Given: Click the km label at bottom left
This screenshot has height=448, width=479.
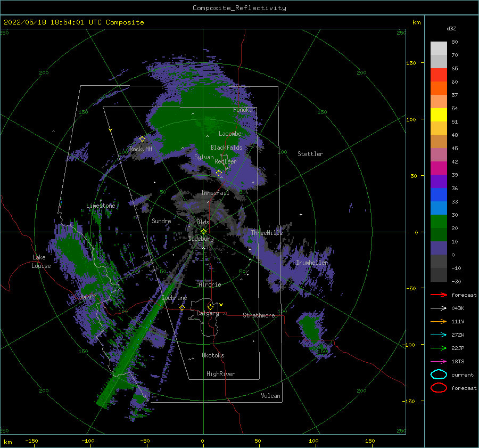Looking at the screenshot, I should (7, 442).
